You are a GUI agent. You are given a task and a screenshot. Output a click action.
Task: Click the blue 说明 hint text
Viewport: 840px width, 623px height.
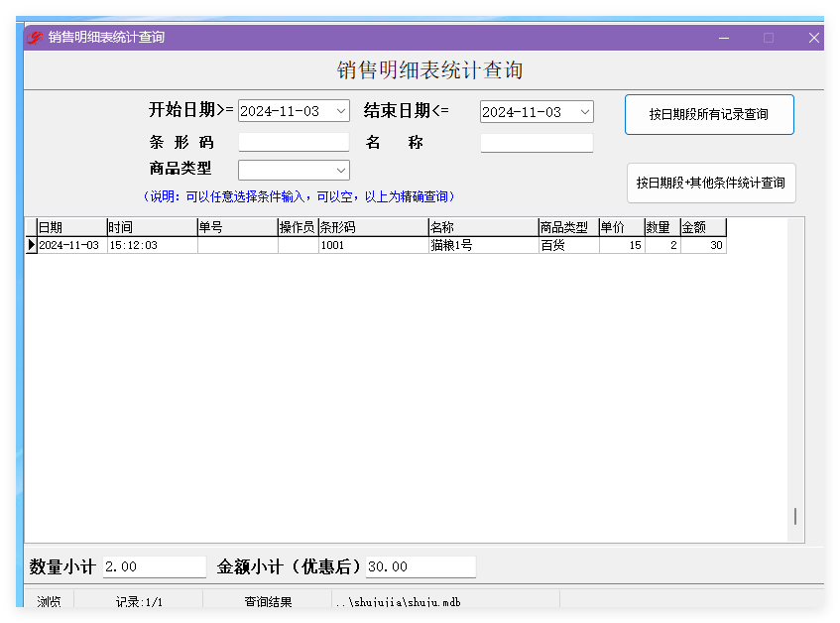[299, 196]
